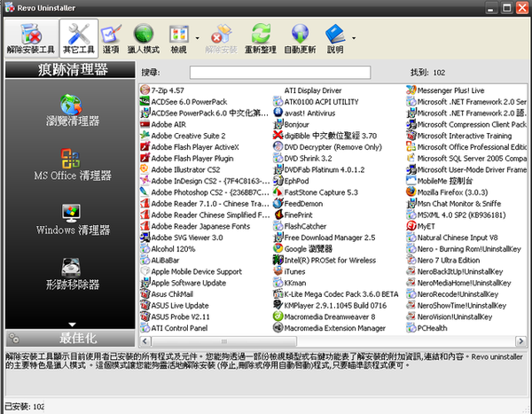The width and height of the screenshot is (532, 414).
Task: Select avast! Antivirus entry
Action: click(x=304, y=113)
